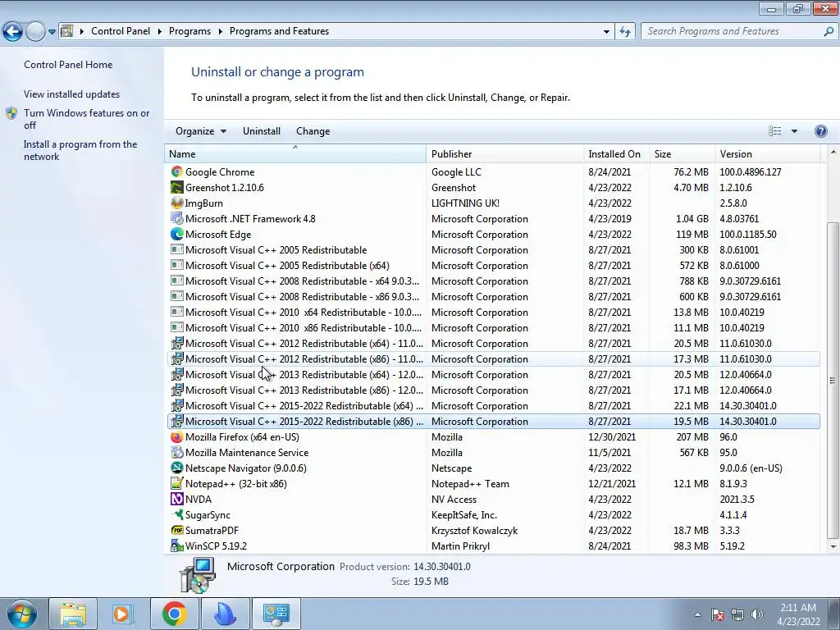Click the Microsoft .NET Framework 4.8 icon
The width and height of the screenshot is (840, 630).
[177, 218]
